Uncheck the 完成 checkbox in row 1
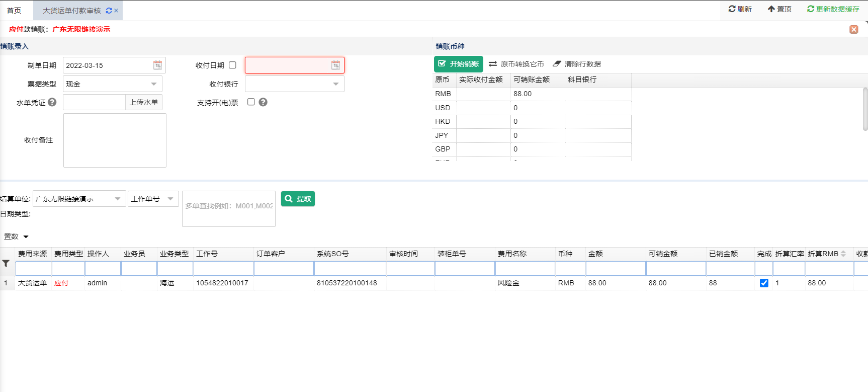868x392 pixels. pyautogui.click(x=763, y=283)
